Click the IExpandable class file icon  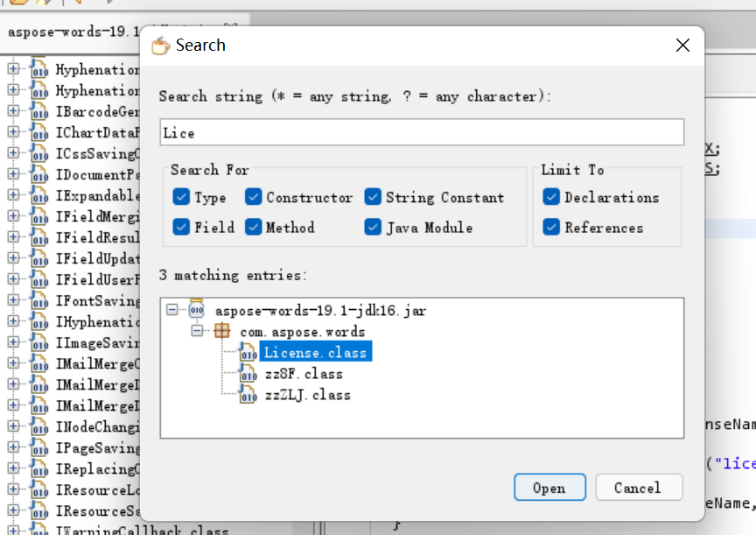(x=39, y=195)
